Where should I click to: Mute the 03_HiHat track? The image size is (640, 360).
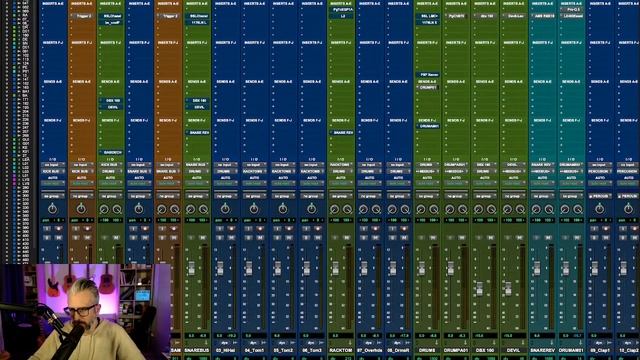point(231,237)
